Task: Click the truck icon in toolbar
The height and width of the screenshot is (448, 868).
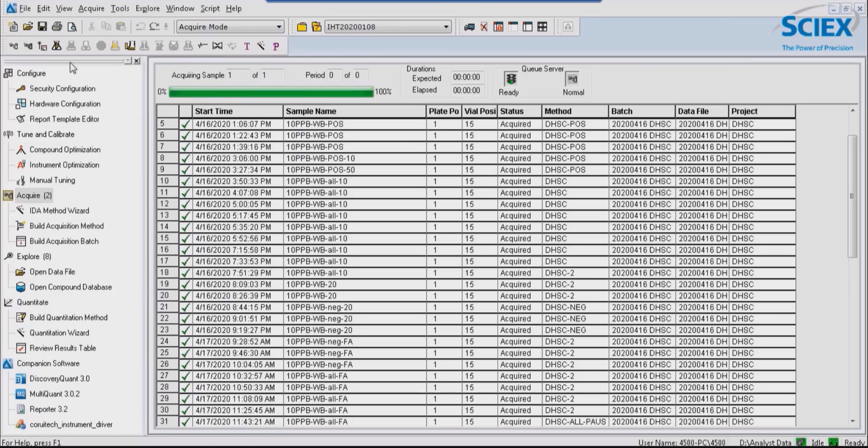Action: [x=469, y=27]
